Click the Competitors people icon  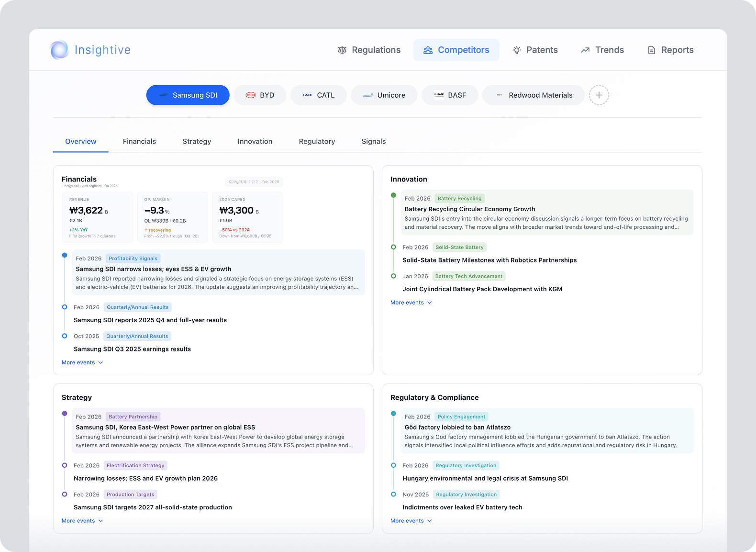(428, 50)
